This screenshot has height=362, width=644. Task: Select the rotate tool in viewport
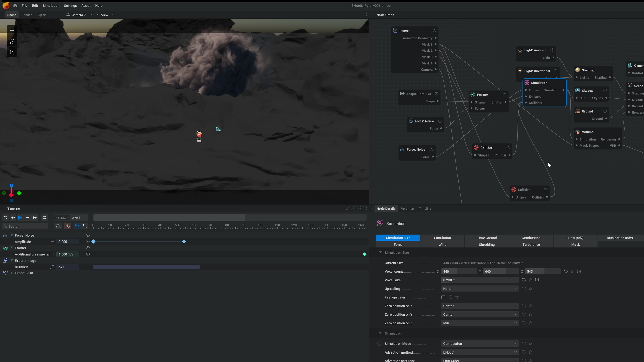coord(12,41)
